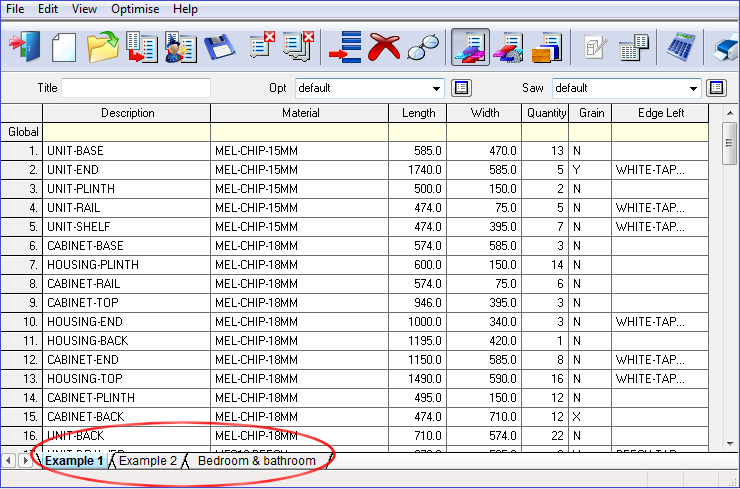Click the list button beside Opt dropdown
740x489 pixels.
pyautogui.click(x=461, y=88)
